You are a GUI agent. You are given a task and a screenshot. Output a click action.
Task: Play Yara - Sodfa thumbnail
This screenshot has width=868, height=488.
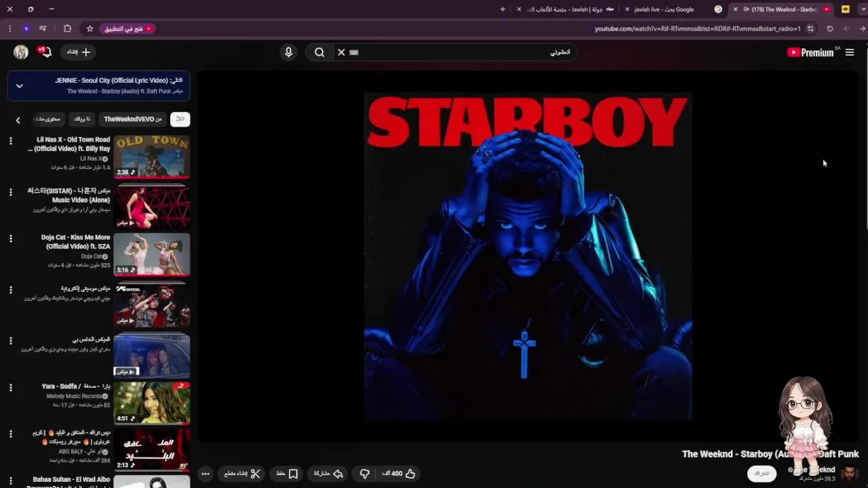(152, 403)
